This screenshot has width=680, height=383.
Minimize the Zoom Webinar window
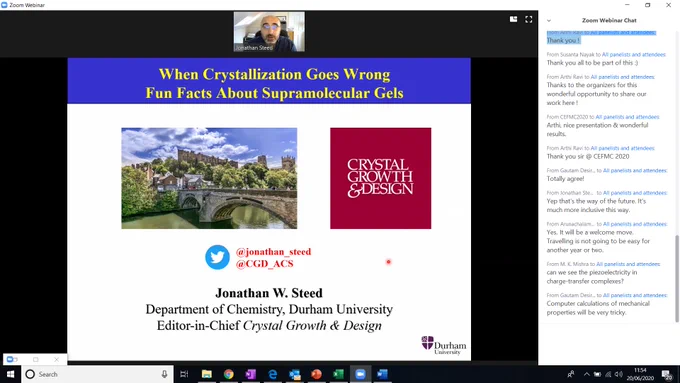627,5
